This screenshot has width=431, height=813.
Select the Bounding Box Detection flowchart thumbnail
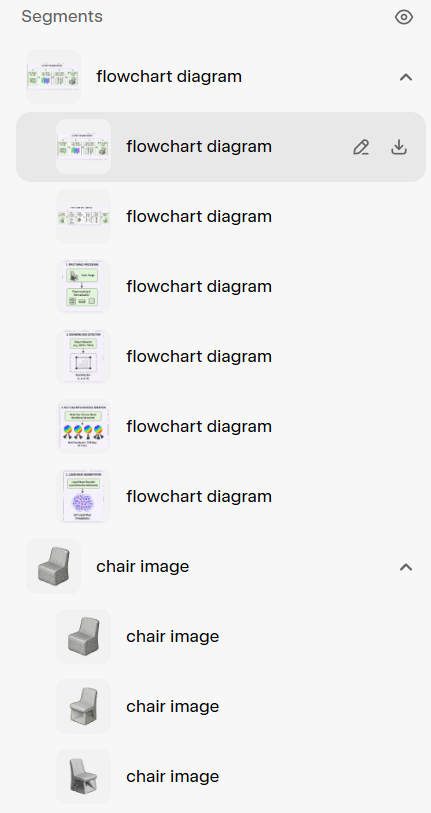coord(84,356)
